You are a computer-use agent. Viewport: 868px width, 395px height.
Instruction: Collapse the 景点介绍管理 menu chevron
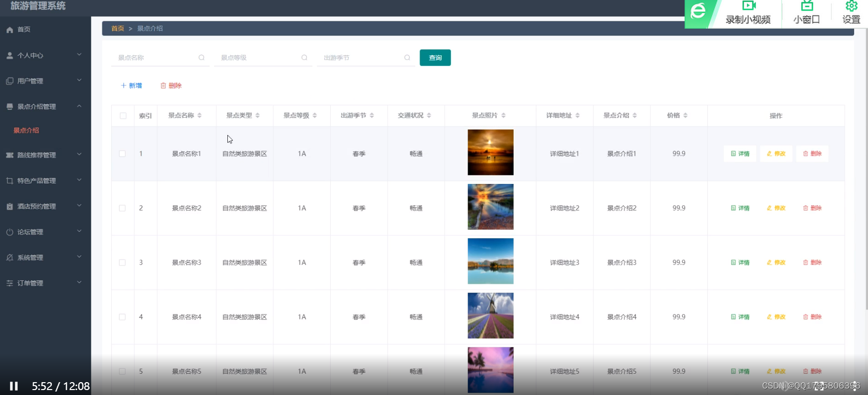[79, 106]
